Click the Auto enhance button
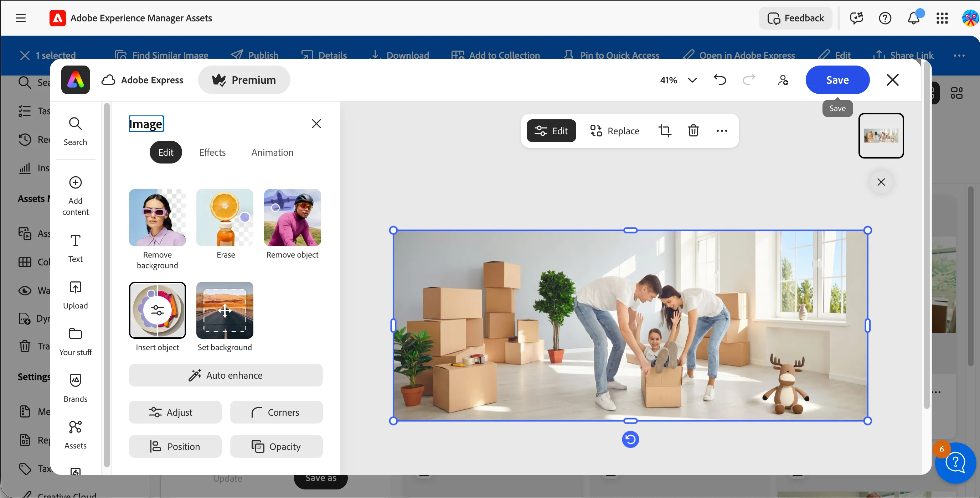The image size is (980, 498). pos(226,375)
